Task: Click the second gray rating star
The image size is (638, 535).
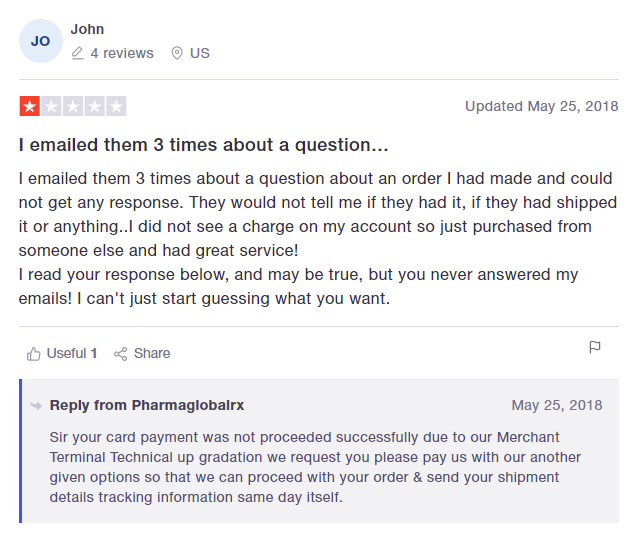Action: 51,106
